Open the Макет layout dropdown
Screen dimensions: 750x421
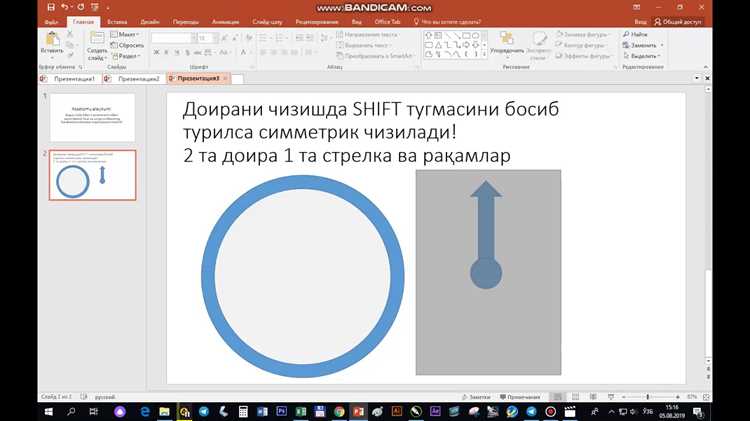point(125,34)
